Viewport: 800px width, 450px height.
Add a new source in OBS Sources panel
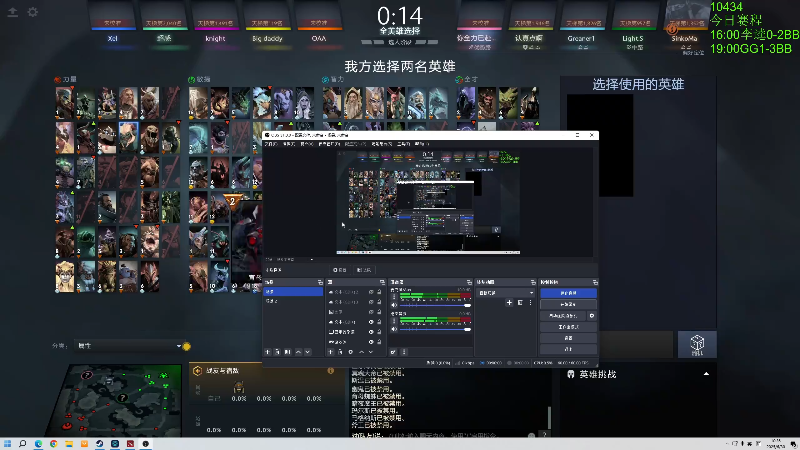point(331,352)
